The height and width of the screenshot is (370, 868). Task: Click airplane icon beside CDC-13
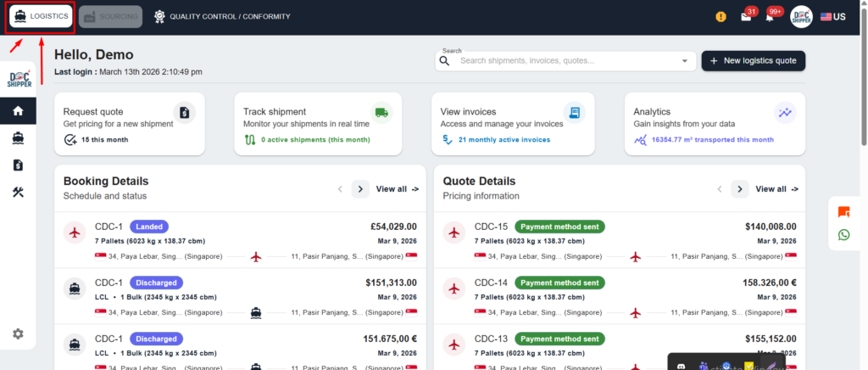(x=454, y=345)
